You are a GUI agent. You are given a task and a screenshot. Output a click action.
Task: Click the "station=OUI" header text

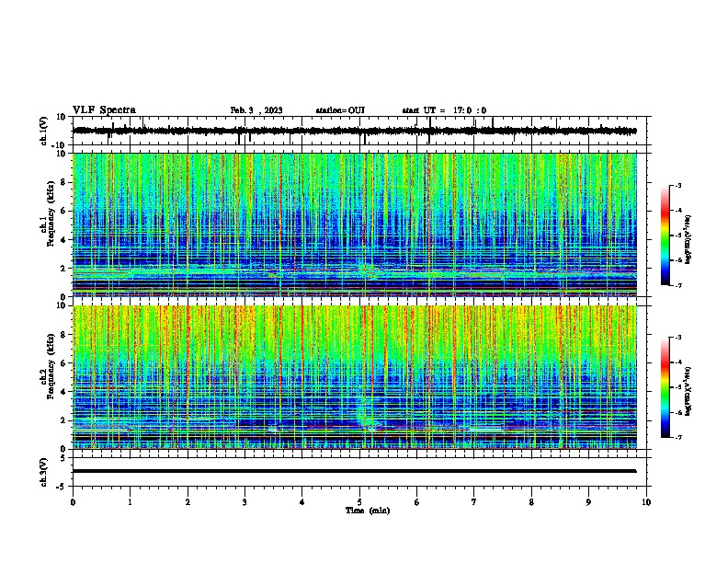(340, 110)
